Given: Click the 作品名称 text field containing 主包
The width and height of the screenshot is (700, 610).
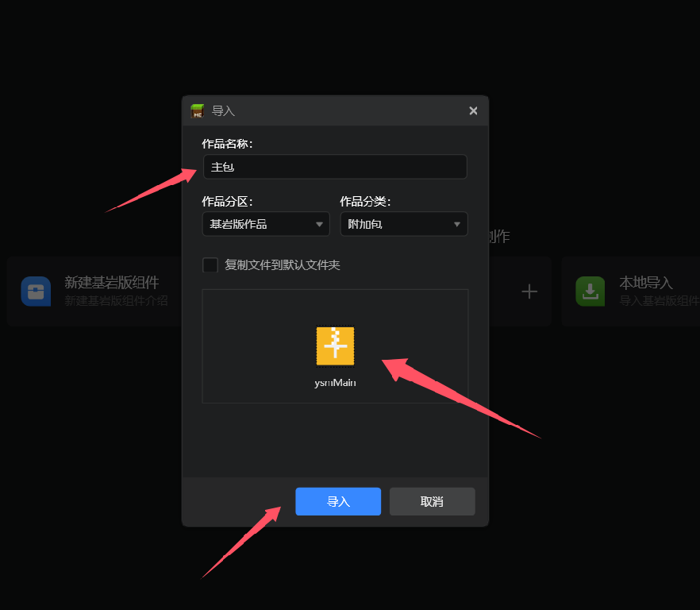Looking at the screenshot, I should pos(334,168).
